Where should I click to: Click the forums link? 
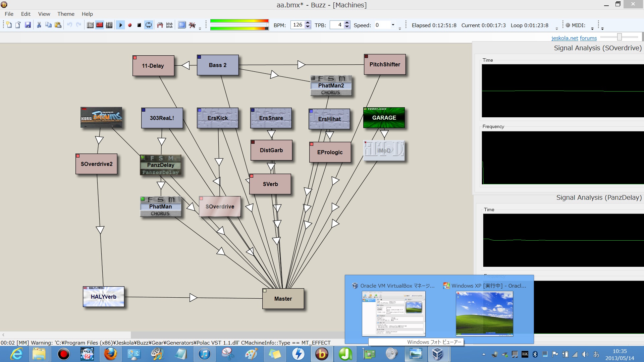point(588,38)
